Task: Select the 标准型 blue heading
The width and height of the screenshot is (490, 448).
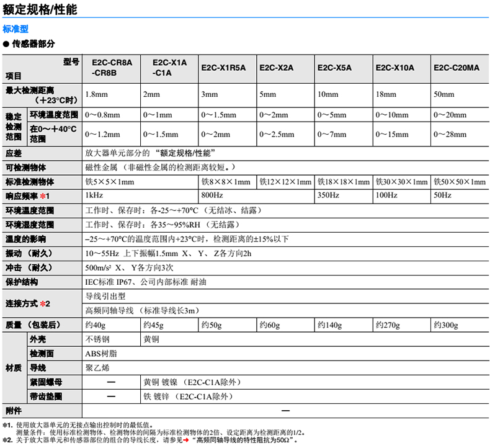Action: [x=16, y=29]
